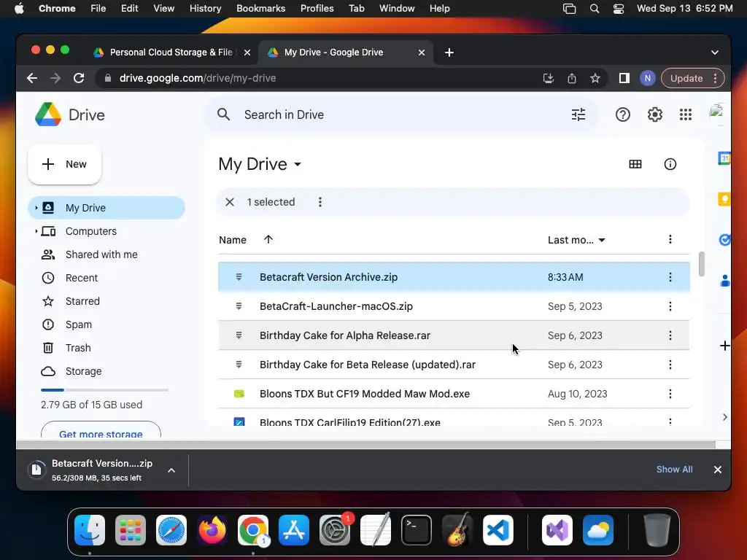747x560 pixels.
Task: Click the storage usage progress bar
Action: tap(105, 390)
